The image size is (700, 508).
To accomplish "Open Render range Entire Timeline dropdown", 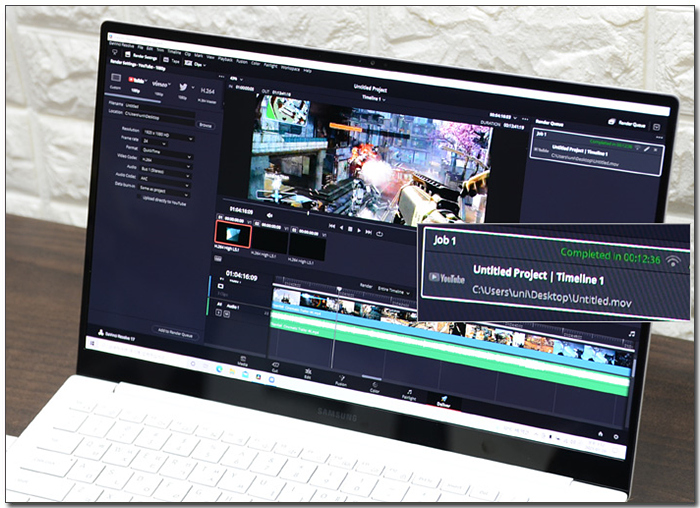I will click(x=394, y=290).
